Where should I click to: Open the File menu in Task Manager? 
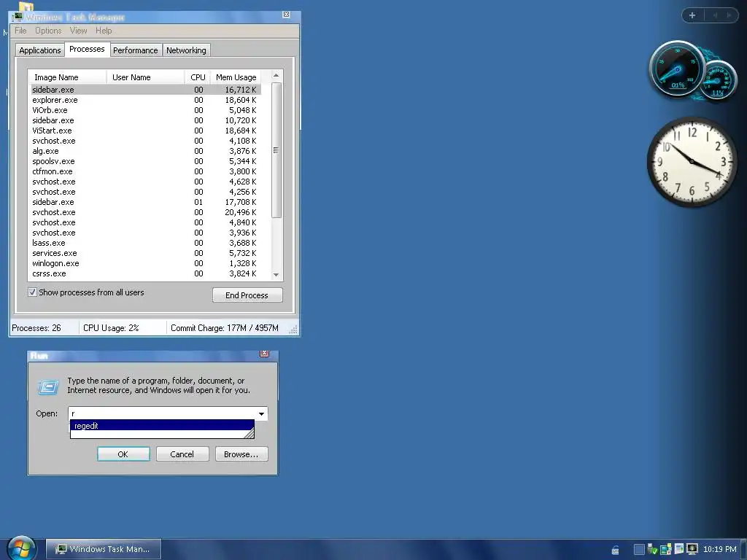tap(20, 31)
